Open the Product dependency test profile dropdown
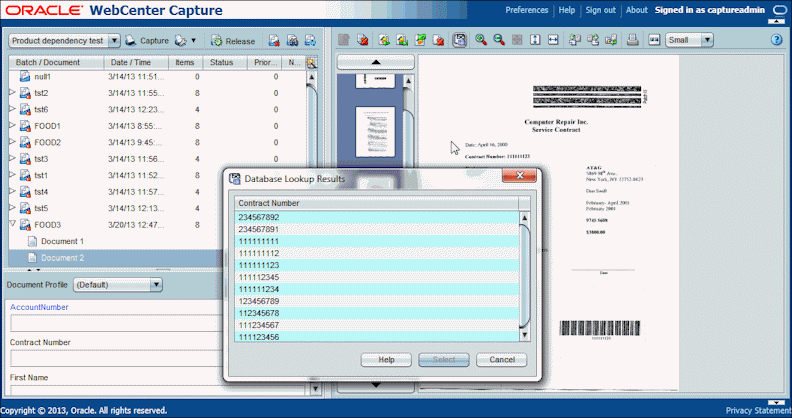 pos(114,41)
